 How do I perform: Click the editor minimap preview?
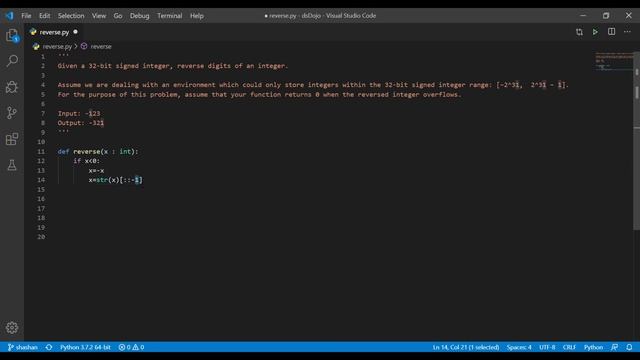pos(613,61)
